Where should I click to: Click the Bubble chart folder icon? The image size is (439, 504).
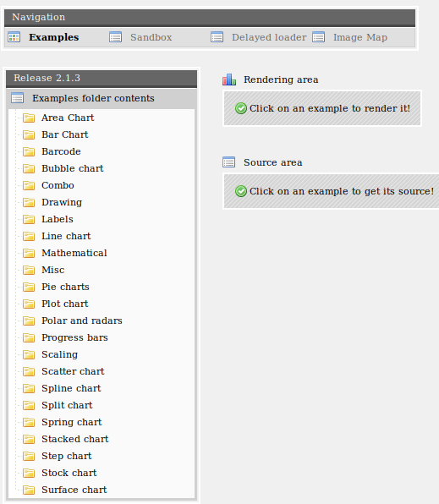coord(29,169)
